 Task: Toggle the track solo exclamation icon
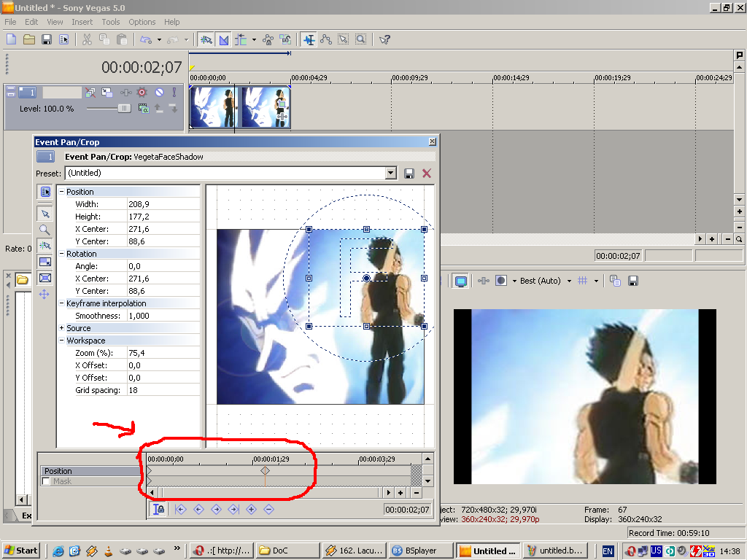[174, 93]
